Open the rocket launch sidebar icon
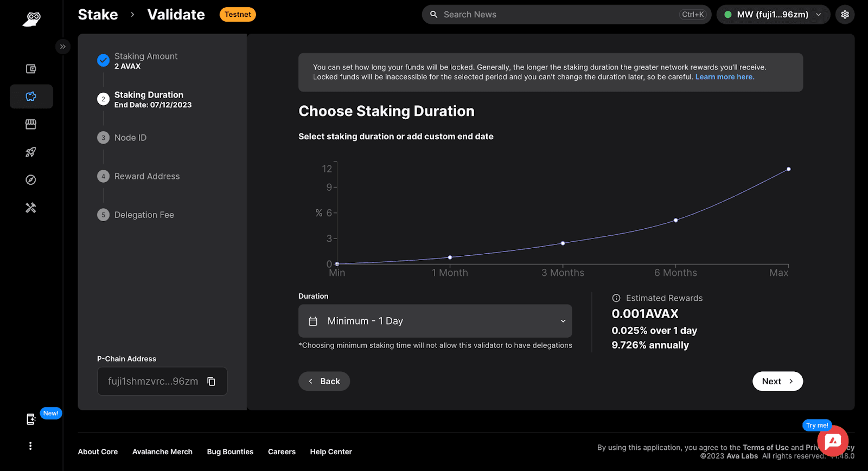868x471 pixels. [x=31, y=152]
